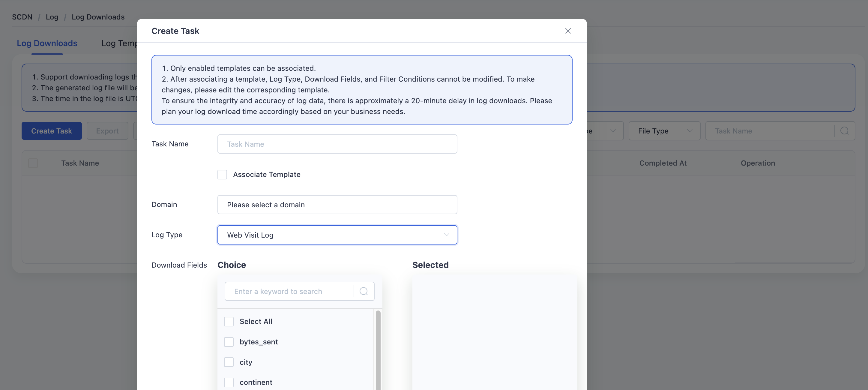This screenshot has height=390, width=868.
Task: Open the domain selector field
Action: (337, 205)
